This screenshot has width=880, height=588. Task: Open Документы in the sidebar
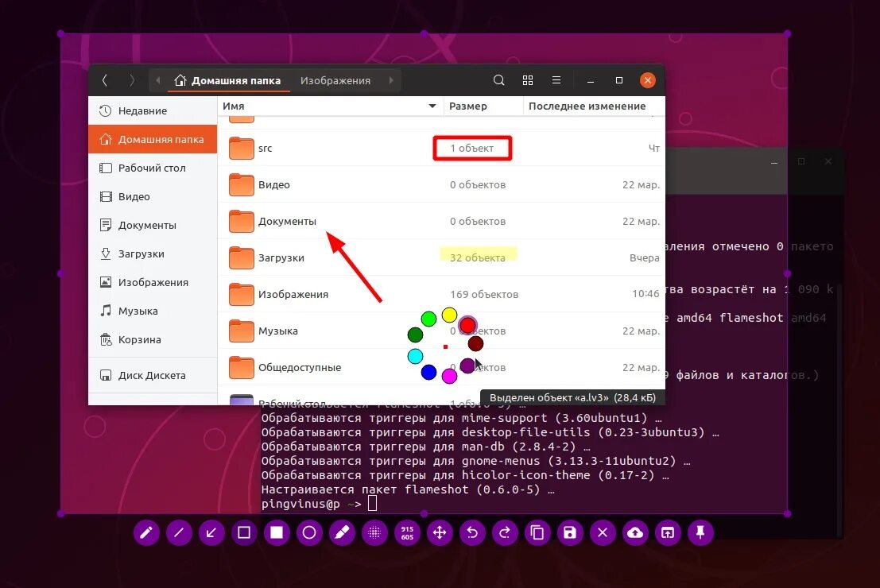pyautogui.click(x=153, y=225)
